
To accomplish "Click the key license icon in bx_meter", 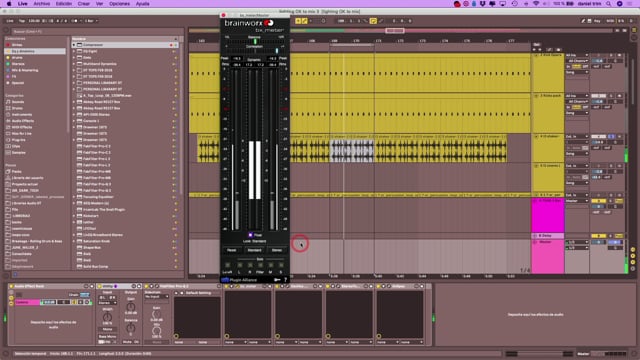I will click(277, 280).
